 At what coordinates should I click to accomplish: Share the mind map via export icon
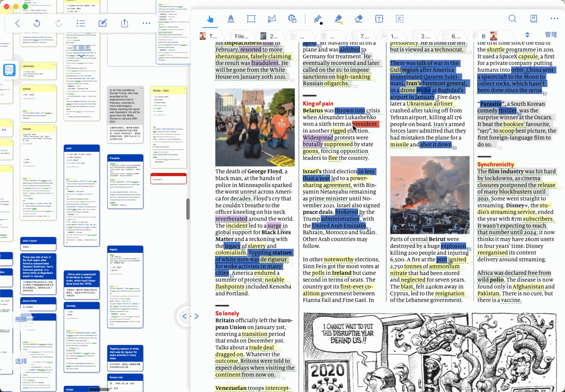point(125,23)
